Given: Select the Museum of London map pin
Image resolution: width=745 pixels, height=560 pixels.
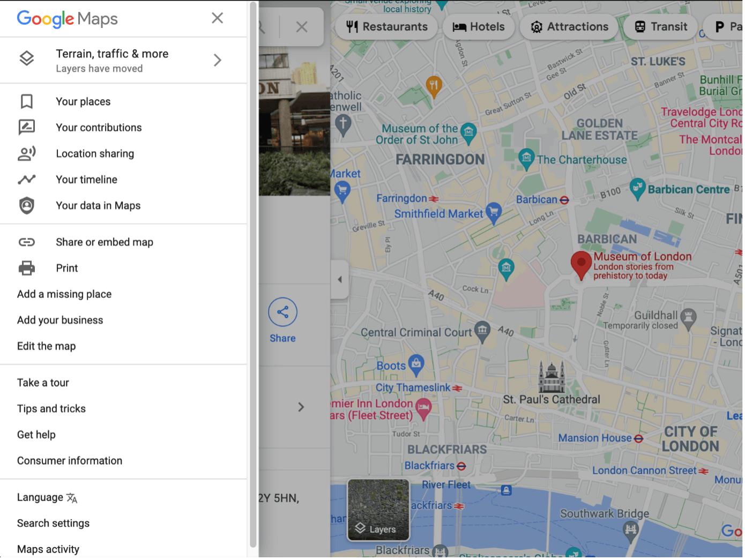Looking at the screenshot, I should 581,264.
